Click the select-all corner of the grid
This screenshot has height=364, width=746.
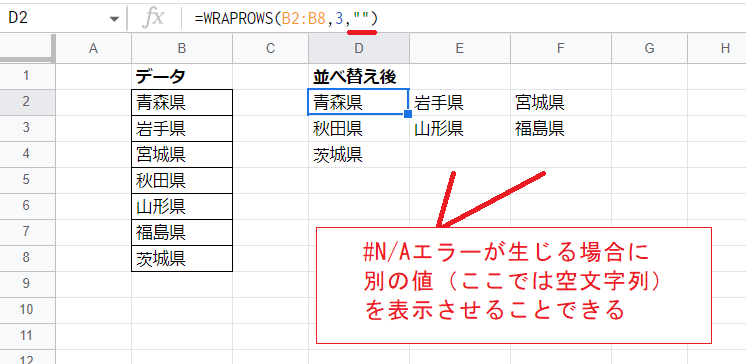pos(28,48)
